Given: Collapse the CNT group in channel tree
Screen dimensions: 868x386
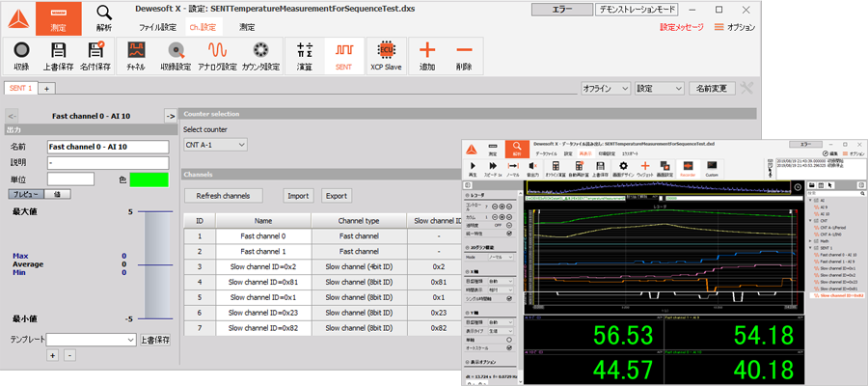Looking at the screenshot, I should [811, 220].
